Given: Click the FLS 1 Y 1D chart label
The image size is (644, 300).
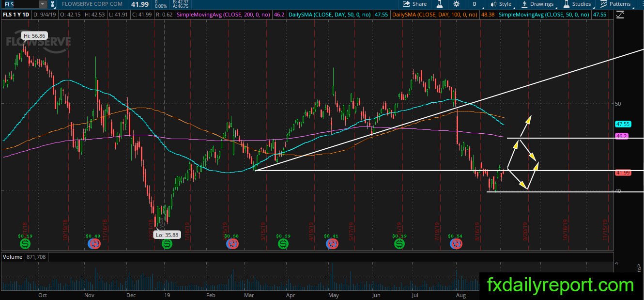Looking at the screenshot, I should point(16,15).
